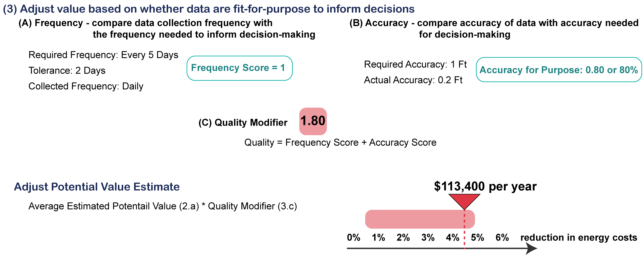The image size is (644, 257).
Task: Click the 6% axis tick label
Action: pos(502,237)
